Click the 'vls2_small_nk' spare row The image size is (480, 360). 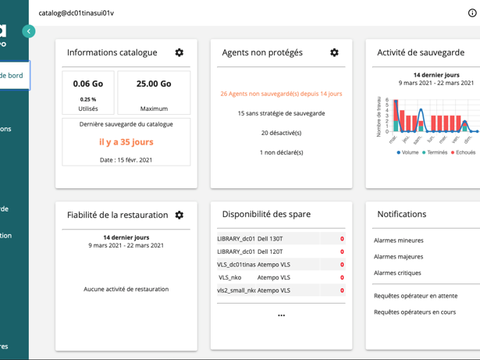pos(281,291)
